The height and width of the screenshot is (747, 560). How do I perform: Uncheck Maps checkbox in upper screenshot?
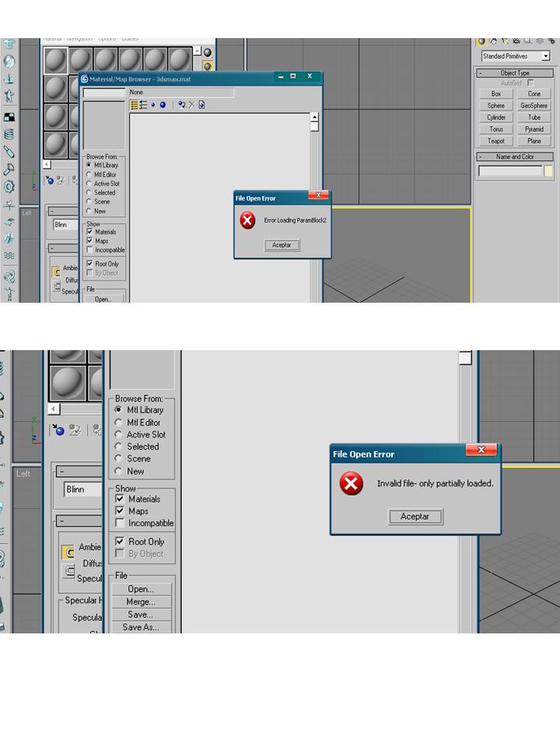[89, 240]
